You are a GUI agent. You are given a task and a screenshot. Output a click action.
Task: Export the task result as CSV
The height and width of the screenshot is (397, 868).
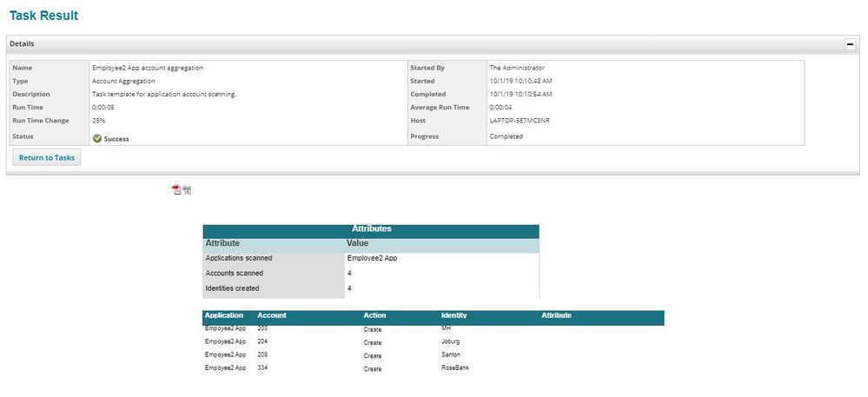[x=187, y=190]
